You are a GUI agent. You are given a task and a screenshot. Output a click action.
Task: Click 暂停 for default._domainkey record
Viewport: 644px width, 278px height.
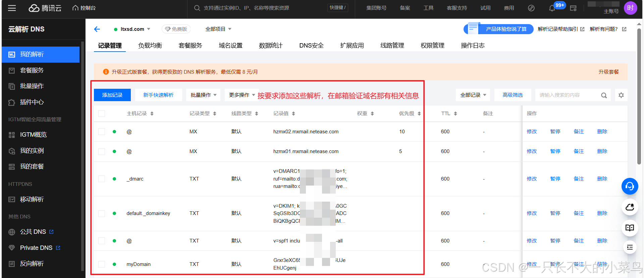(555, 213)
